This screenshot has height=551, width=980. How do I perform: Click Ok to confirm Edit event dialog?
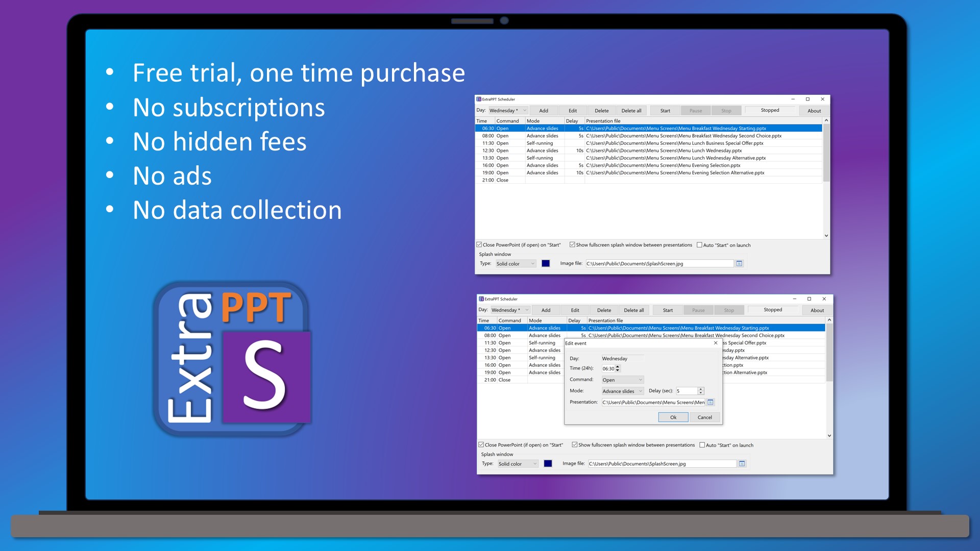coord(673,416)
